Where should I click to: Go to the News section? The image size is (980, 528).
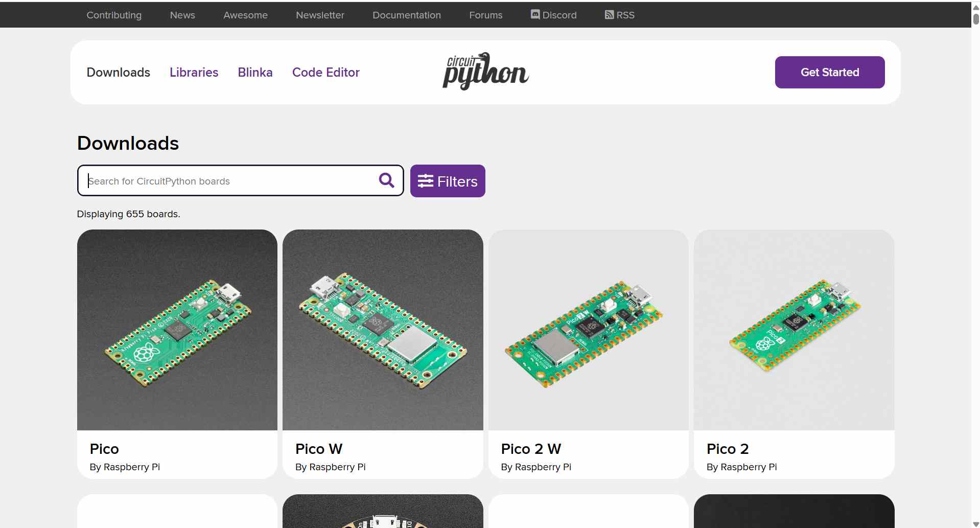[x=182, y=15]
